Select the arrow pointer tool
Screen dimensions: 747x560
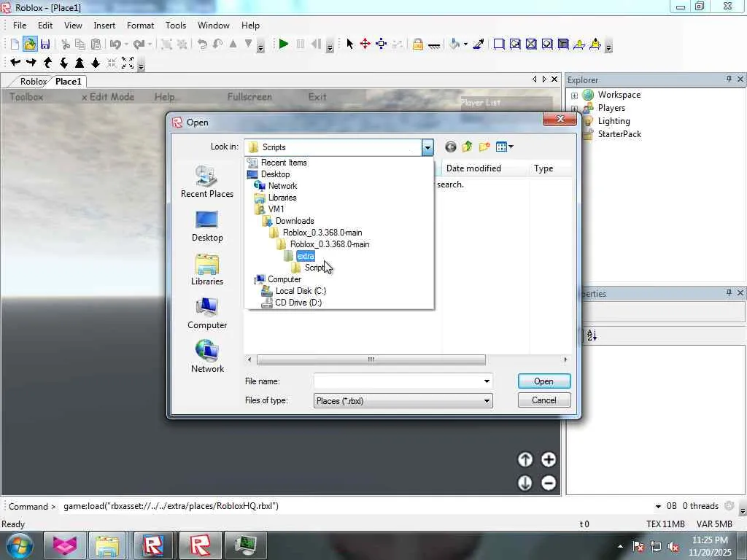pyautogui.click(x=350, y=44)
